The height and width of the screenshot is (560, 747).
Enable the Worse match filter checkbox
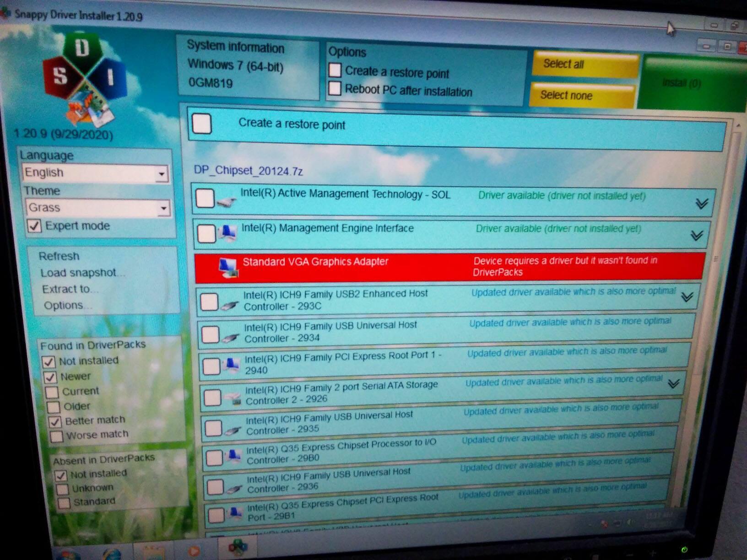coord(57,436)
